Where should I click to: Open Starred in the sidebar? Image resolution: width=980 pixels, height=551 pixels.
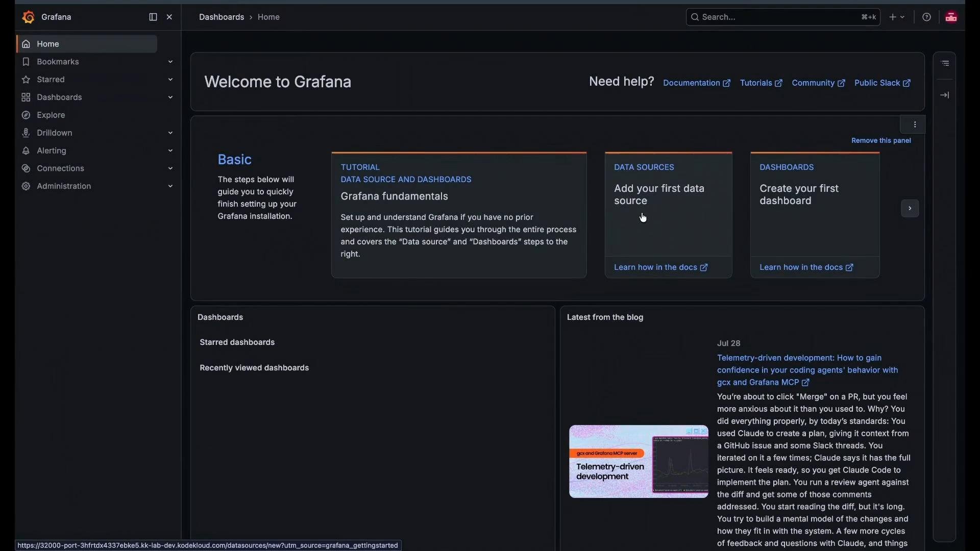[x=51, y=80]
